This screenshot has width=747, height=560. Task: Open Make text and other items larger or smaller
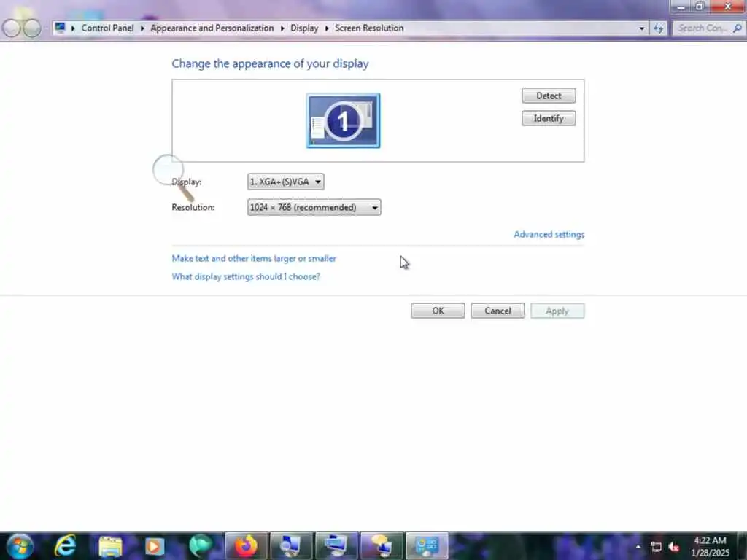254,259
